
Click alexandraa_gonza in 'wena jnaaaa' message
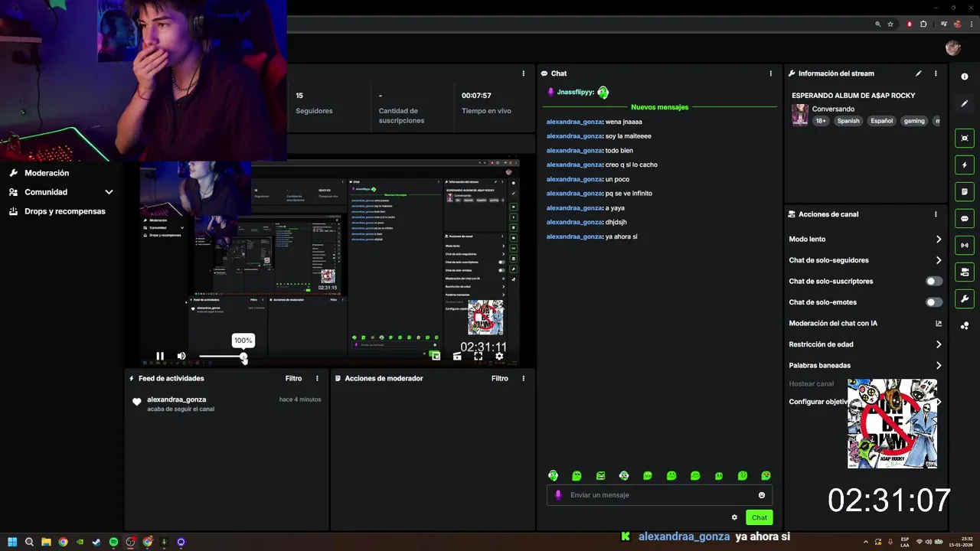click(x=574, y=122)
